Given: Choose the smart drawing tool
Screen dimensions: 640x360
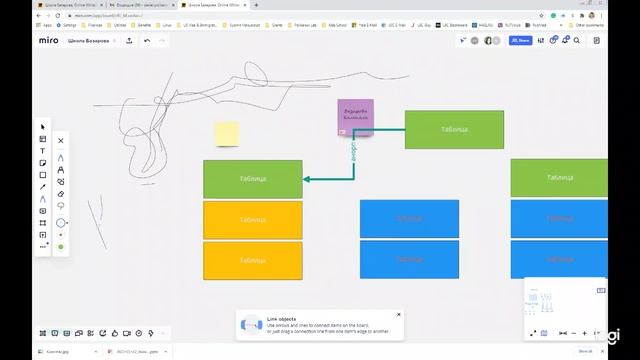Looking at the screenshot, I should [x=61, y=182].
